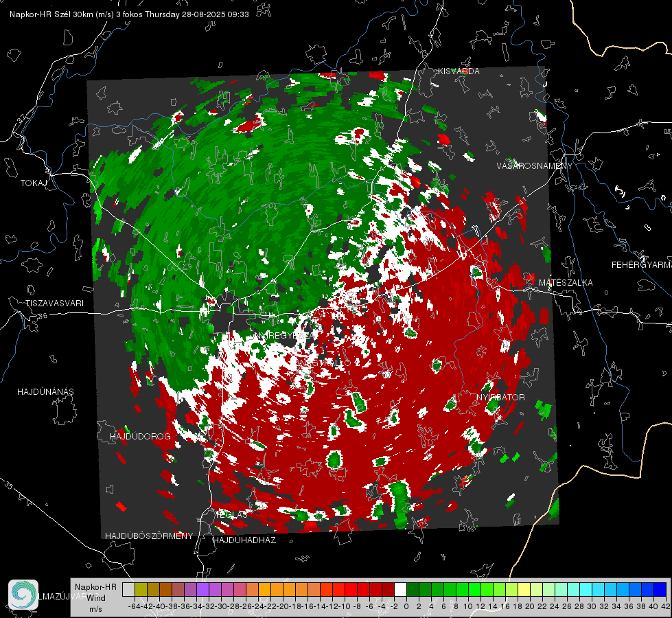The height and width of the screenshot is (618, 672).
Task: Click the HAJDÚBÖSZÖRMÉNY town label
Action: pyautogui.click(x=149, y=536)
